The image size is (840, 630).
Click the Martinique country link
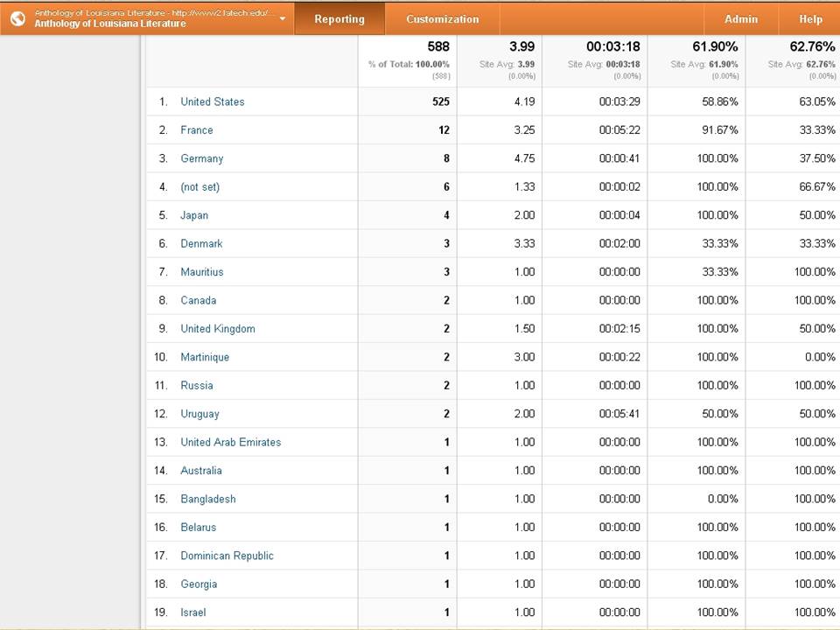point(205,357)
